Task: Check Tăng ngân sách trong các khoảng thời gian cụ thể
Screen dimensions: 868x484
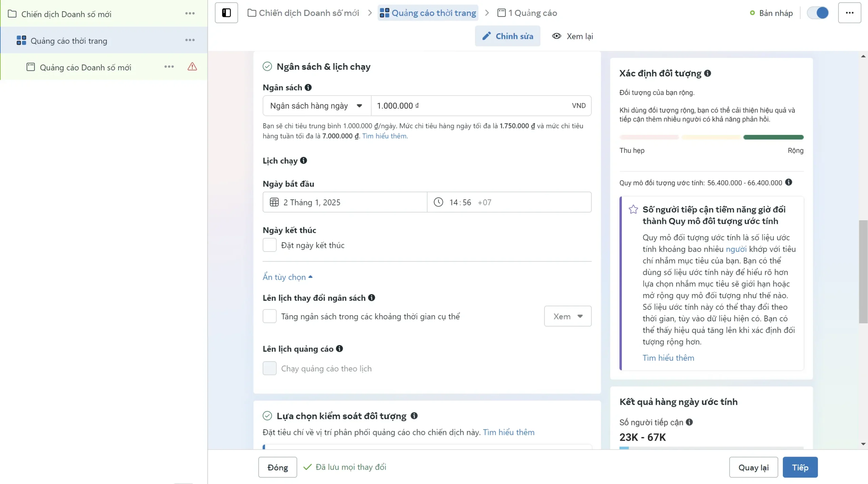Action: click(270, 316)
